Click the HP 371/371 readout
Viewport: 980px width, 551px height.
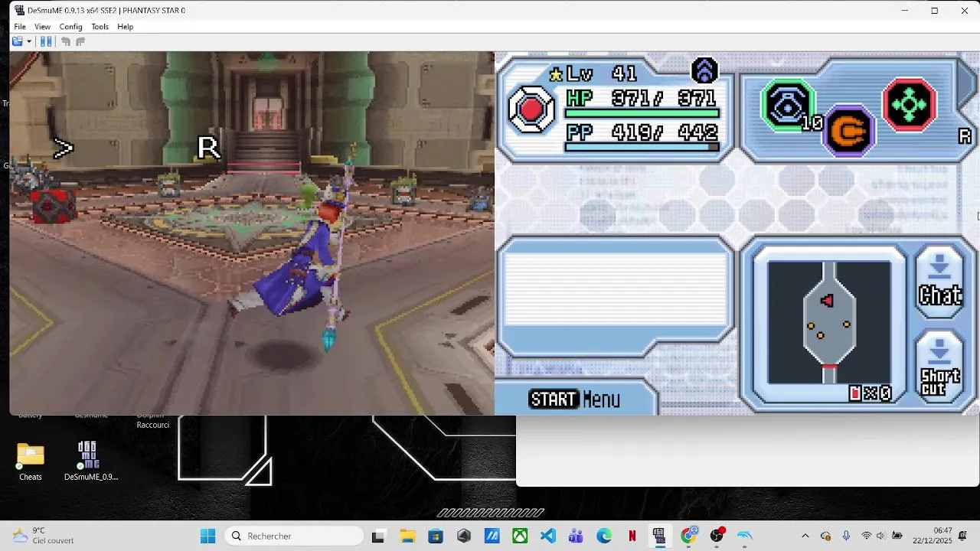[x=642, y=98]
